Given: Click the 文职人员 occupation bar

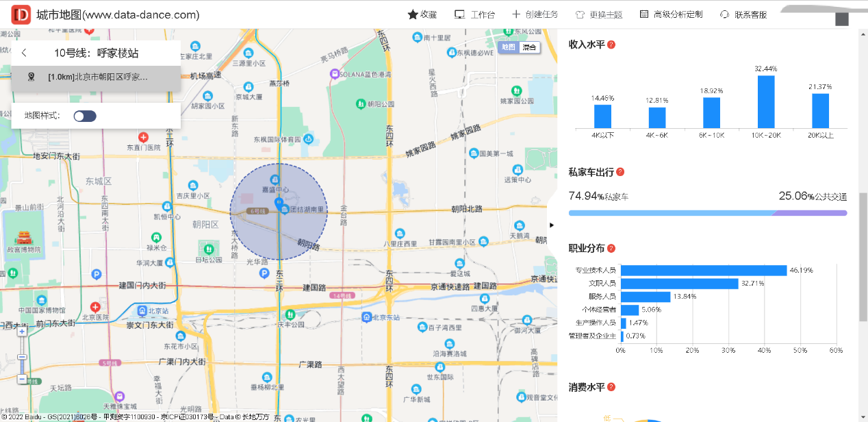Looking at the screenshot, I should click(x=680, y=284).
